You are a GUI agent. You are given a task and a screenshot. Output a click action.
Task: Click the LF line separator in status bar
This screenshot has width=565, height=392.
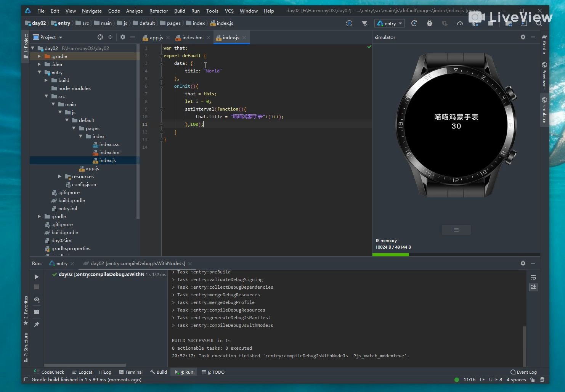click(x=482, y=379)
